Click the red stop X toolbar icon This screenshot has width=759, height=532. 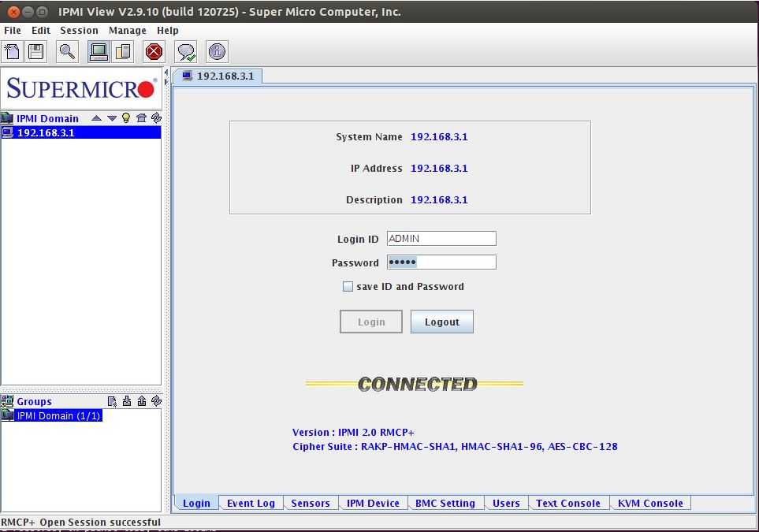point(154,52)
